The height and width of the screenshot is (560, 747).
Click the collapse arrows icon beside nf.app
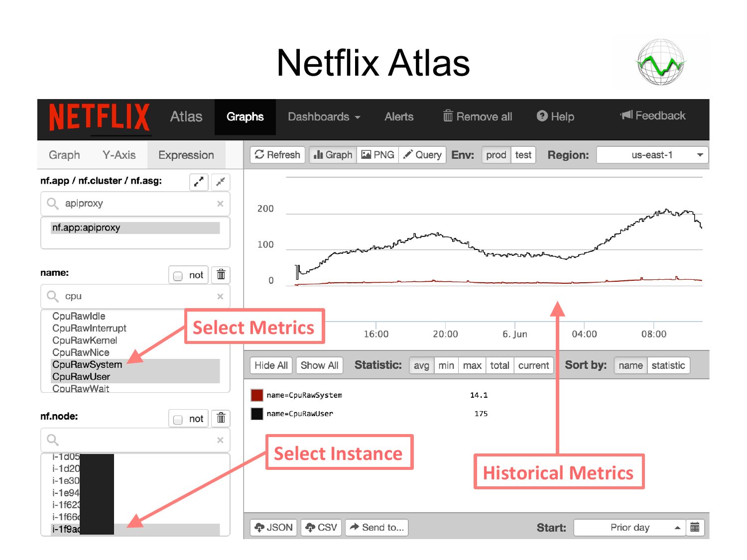click(221, 182)
